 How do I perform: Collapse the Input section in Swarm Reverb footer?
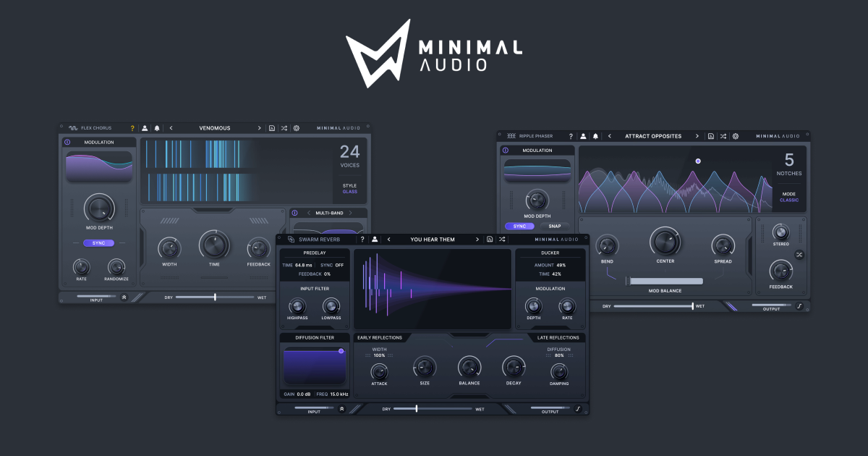[x=343, y=408]
